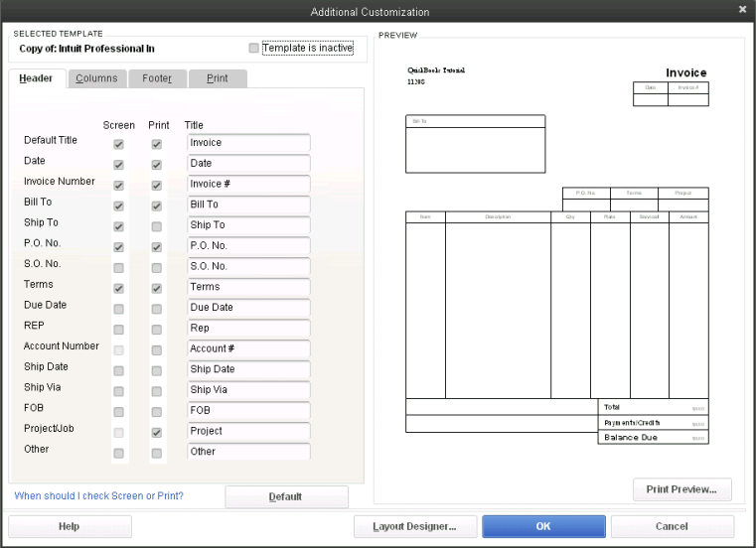Click the Default button
The image size is (756, 548).
click(286, 496)
